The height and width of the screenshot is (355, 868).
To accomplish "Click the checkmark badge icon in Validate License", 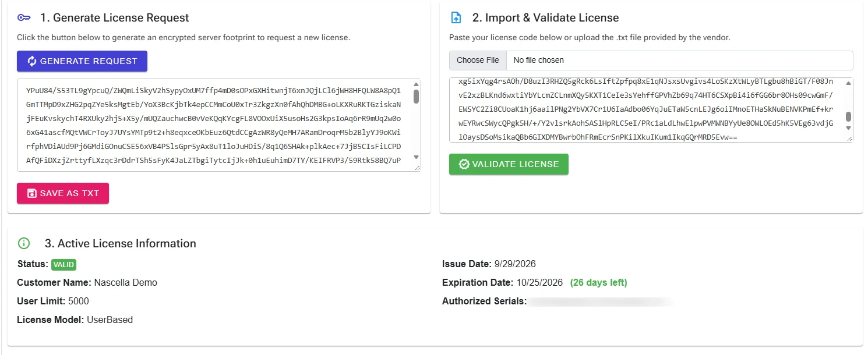I will tap(464, 164).
